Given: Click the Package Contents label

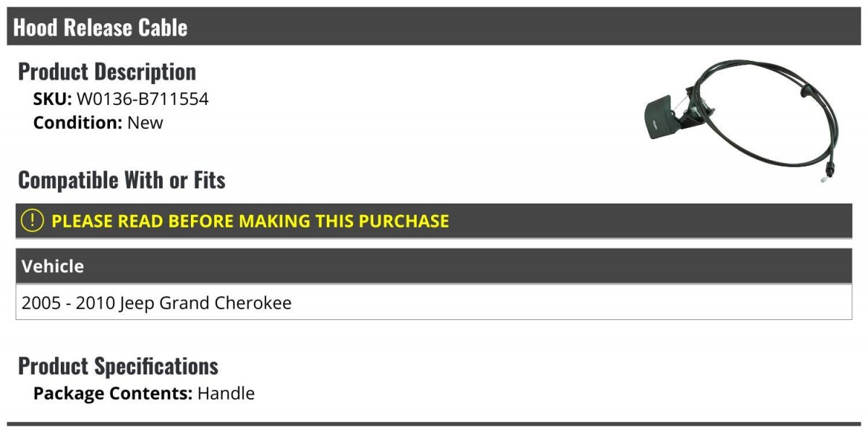Looking at the screenshot, I should pyautogui.click(x=113, y=394).
